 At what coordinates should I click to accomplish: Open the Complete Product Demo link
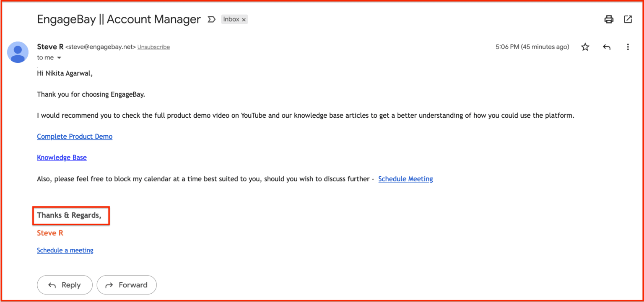pos(75,136)
